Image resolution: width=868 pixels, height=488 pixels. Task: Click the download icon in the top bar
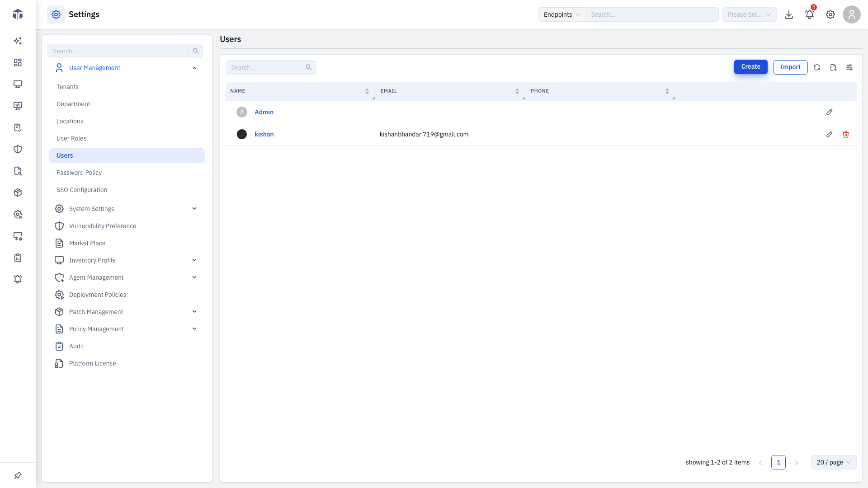[x=789, y=14]
